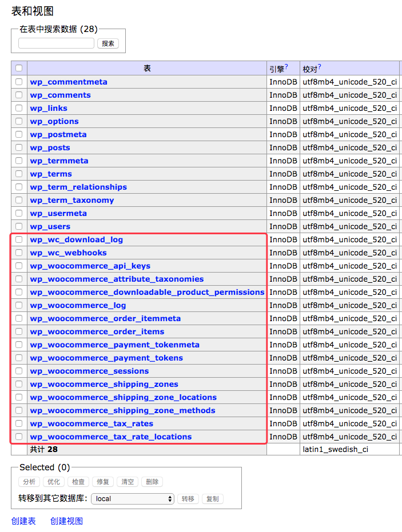This screenshot has height=532, width=402.
Task: Click the help question mark next to 引擎
Action: [x=286, y=67]
